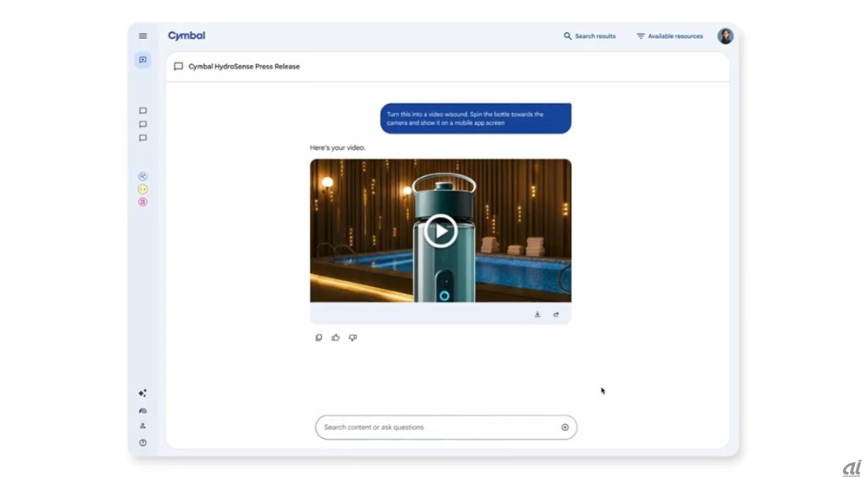Like the response with thumbs up

click(x=335, y=337)
